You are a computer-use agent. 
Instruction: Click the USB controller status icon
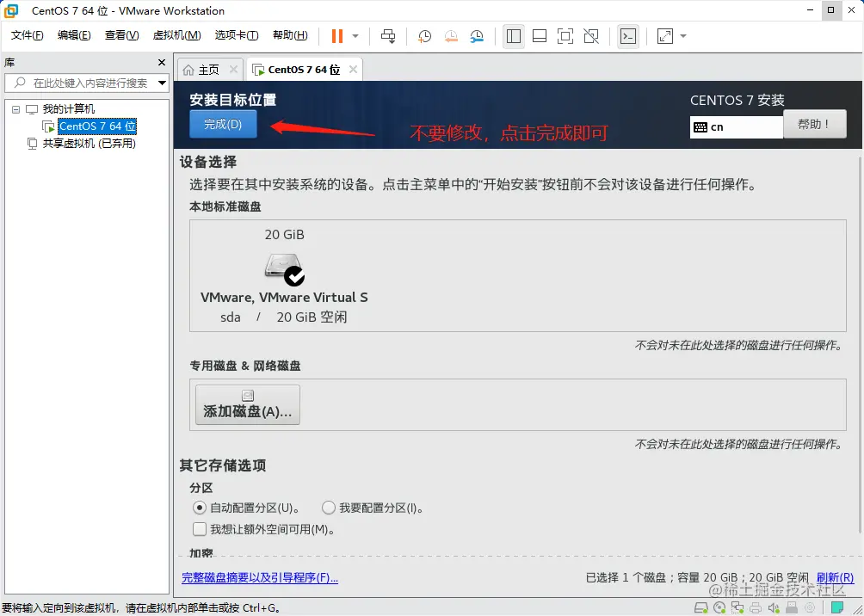791,607
